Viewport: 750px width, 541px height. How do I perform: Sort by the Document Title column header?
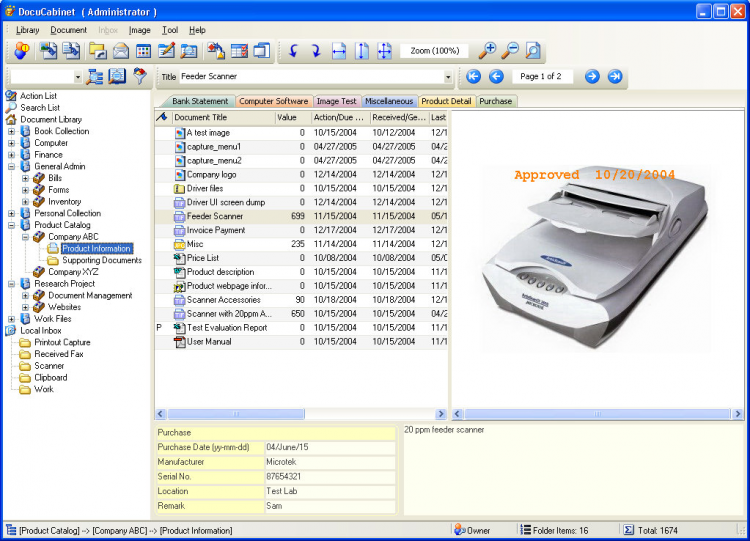coord(223,117)
